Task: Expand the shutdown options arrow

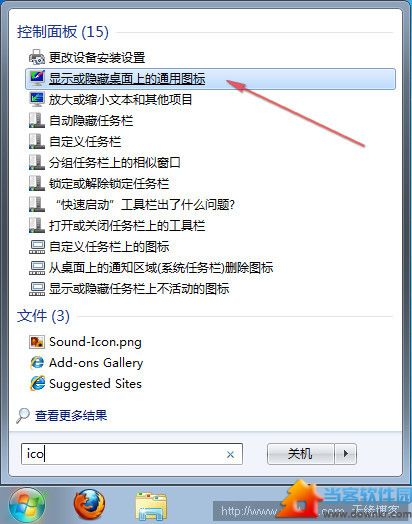Action: click(x=346, y=454)
